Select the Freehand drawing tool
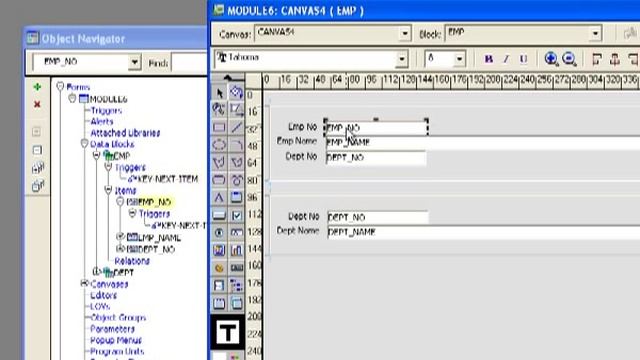Screen dimensions: 640x360 click(236, 180)
